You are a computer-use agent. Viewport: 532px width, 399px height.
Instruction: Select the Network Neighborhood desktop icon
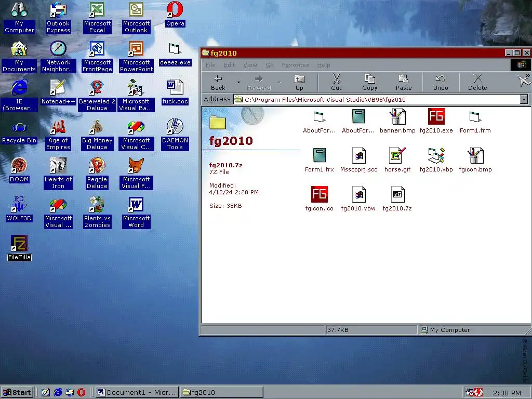58,57
